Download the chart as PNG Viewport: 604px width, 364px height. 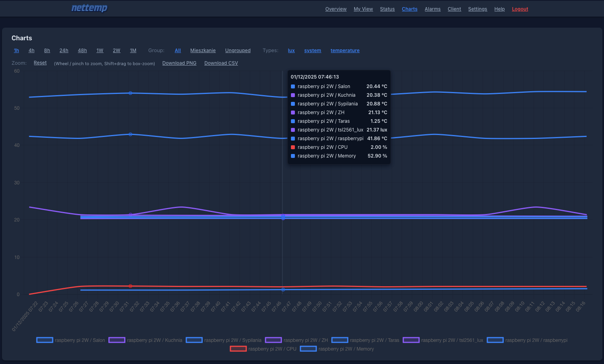coord(179,63)
